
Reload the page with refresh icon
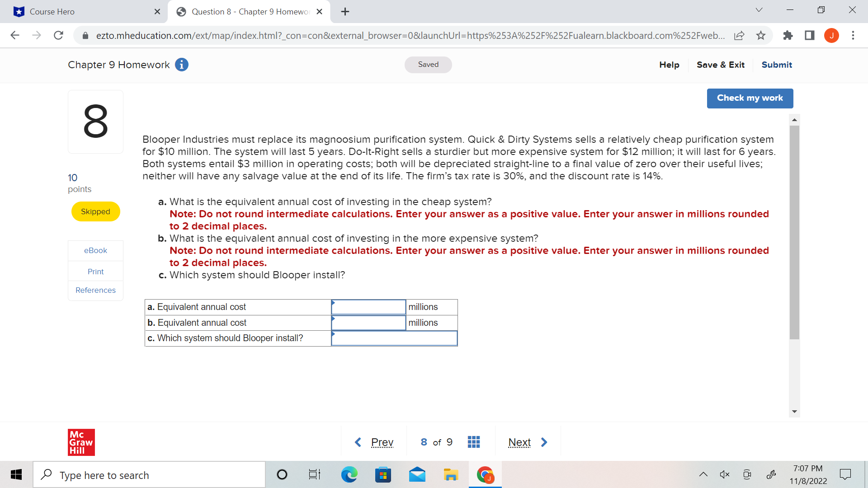[x=58, y=35]
